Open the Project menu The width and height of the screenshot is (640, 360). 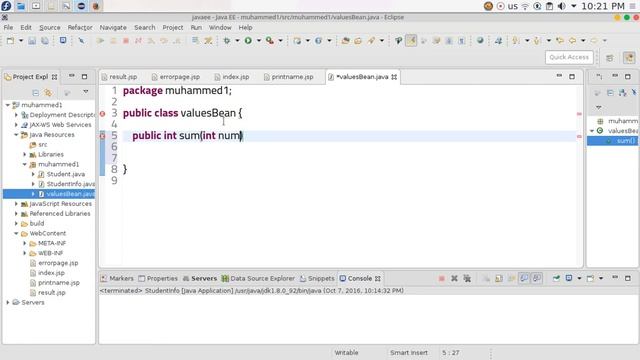[173, 27]
